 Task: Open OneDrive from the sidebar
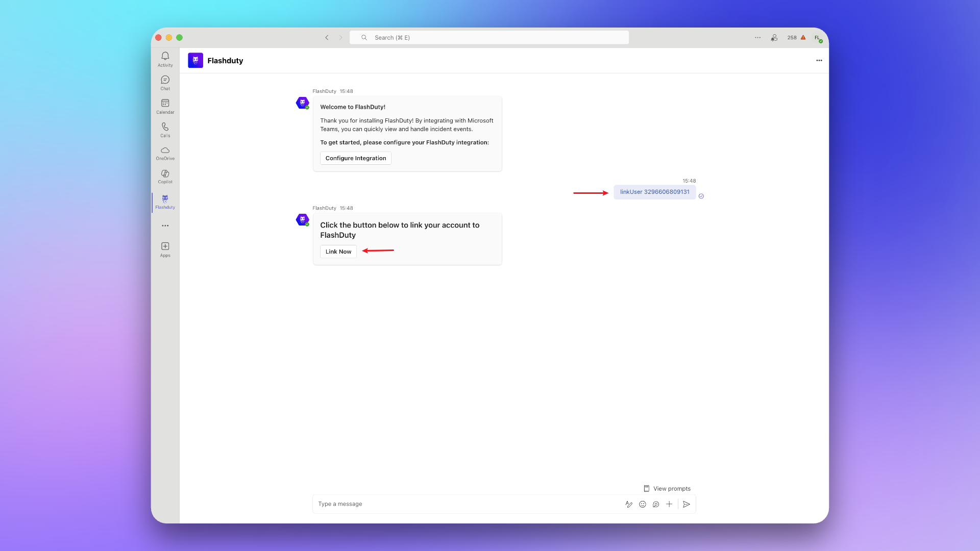(165, 153)
